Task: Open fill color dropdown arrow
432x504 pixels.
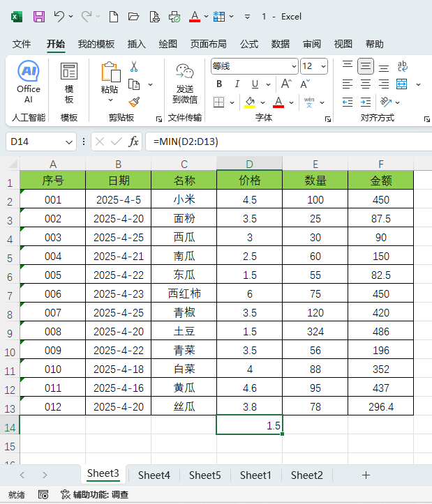Action: (x=262, y=103)
